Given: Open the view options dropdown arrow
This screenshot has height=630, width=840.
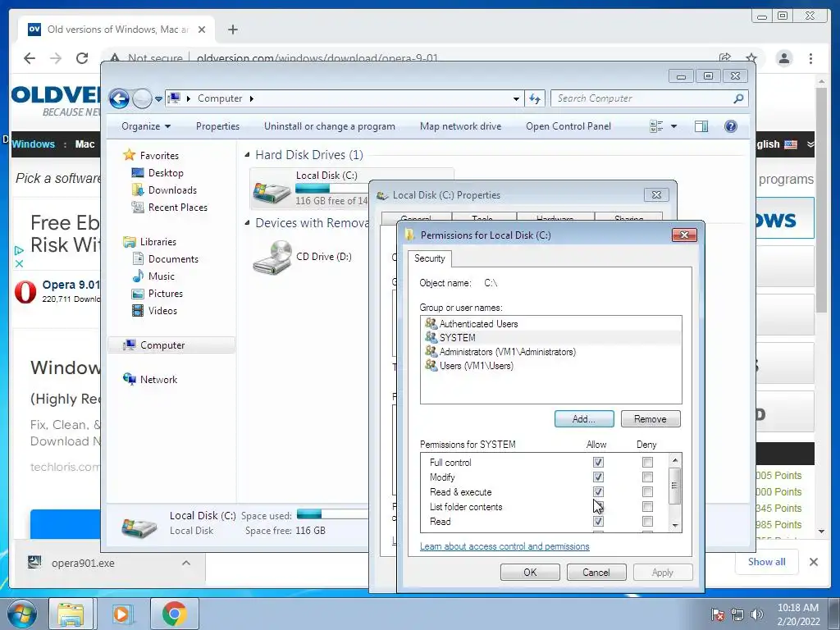Looking at the screenshot, I should (674, 126).
